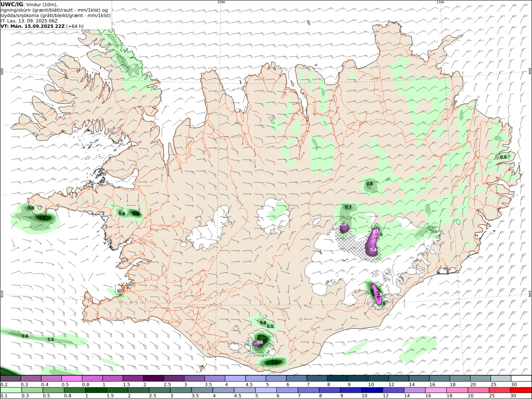Click the 'slydda/snjókoma' legend description line
532x399 pixels.
(55, 15)
